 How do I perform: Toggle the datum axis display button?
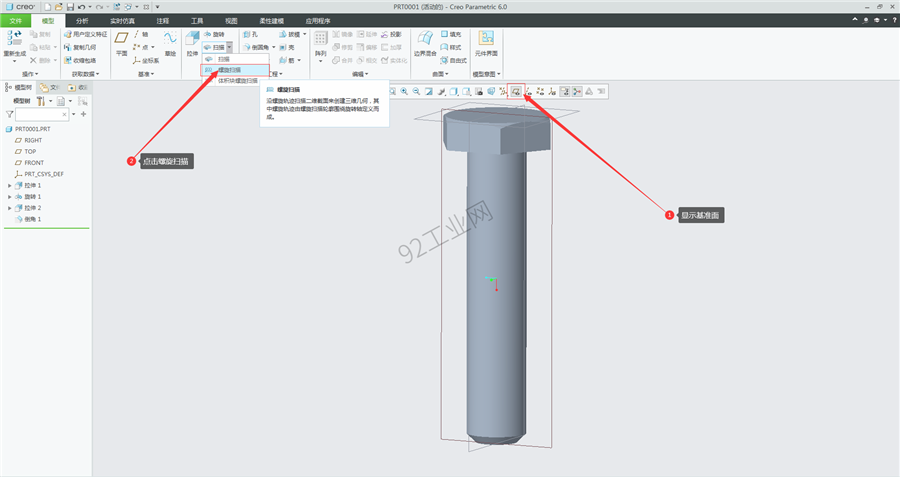pyautogui.click(x=528, y=91)
